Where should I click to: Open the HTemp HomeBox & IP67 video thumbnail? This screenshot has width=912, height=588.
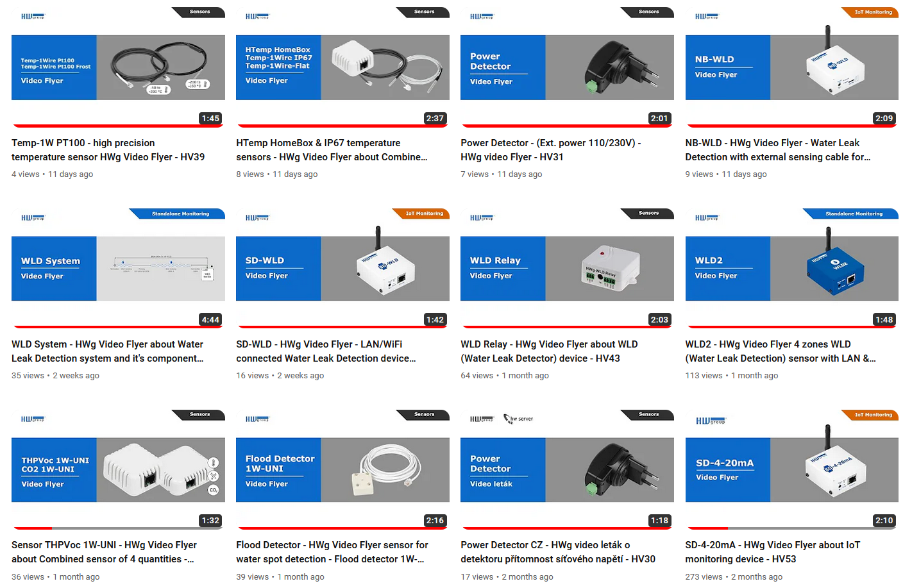pos(342,67)
